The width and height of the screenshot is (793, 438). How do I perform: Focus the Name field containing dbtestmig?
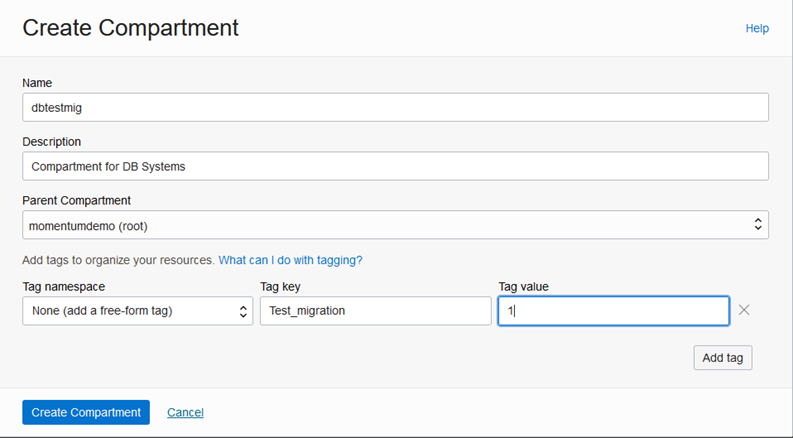pyautogui.click(x=395, y=108)
